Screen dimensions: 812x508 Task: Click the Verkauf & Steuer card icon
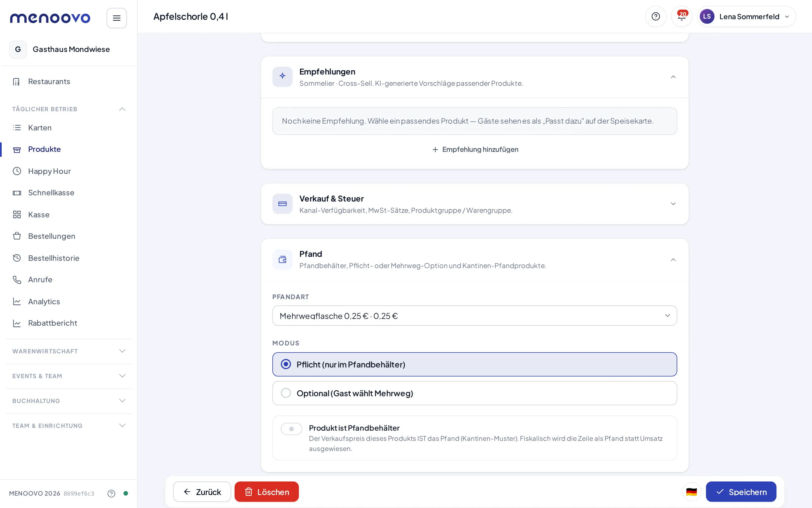pyautogui.click(x=282, y=203)
